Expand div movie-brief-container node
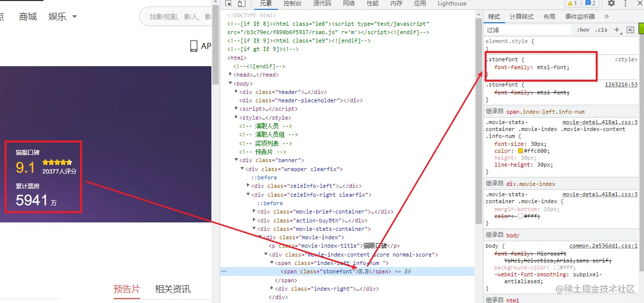Image resolution: width=644 pixels, height=303 pixels. [x=254, y=211]
